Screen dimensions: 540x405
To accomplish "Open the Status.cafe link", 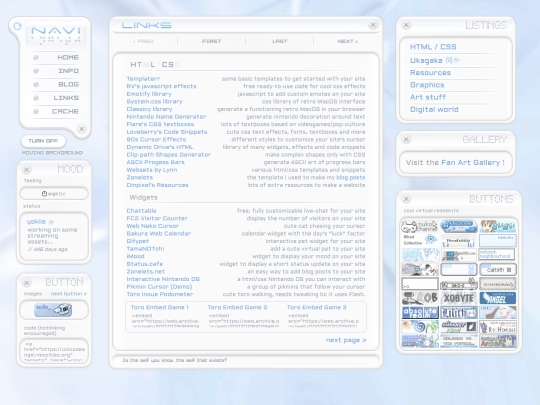I will [144, 264].
